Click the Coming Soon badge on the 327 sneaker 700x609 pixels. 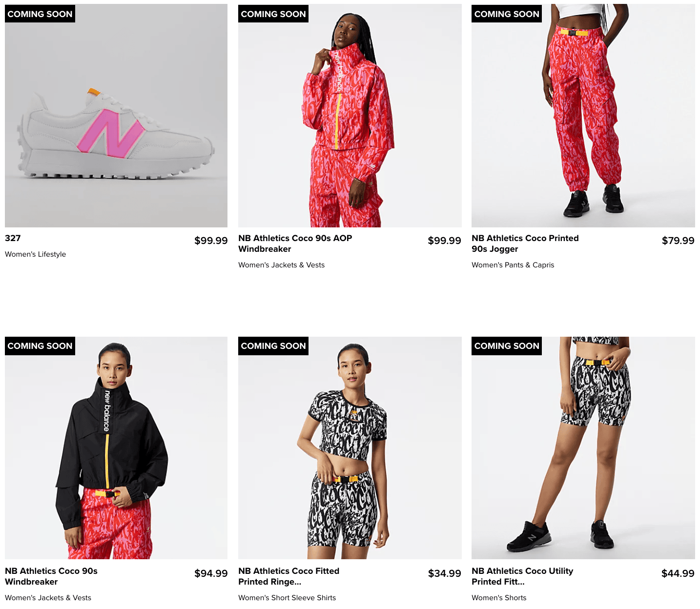click(x=40, y=14)
